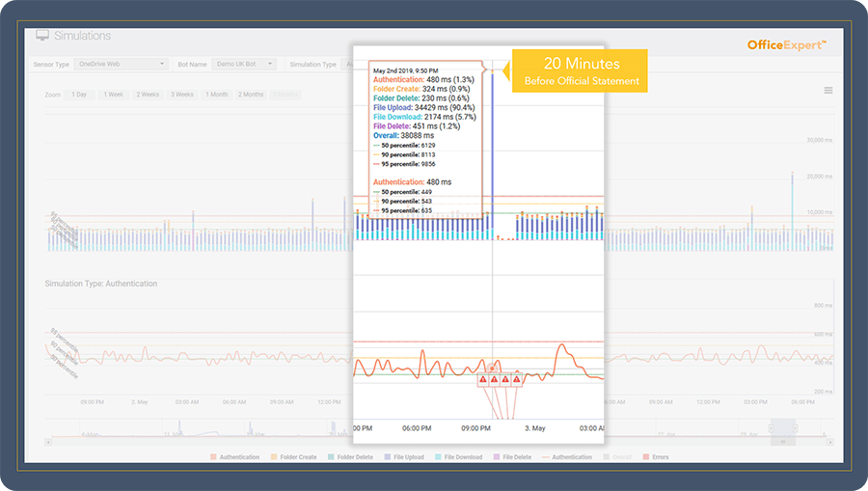Image resolution: width=868 pixels, height=491 pixels.
Task: Open the chart hamburger context menu
Action: [x=827, y=91]
